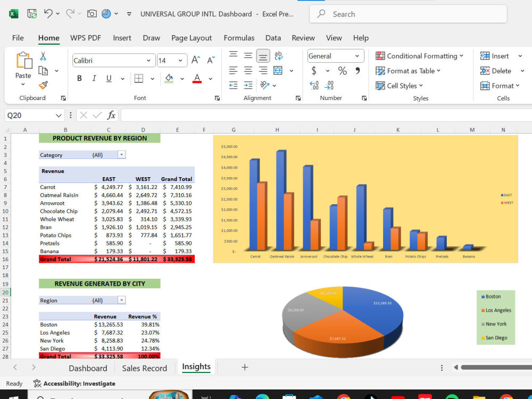The width and height of the screenshot is (532, 399).
Task: Click the text Orientation icon
Action: pyautogui.click(x=264, y=85)
